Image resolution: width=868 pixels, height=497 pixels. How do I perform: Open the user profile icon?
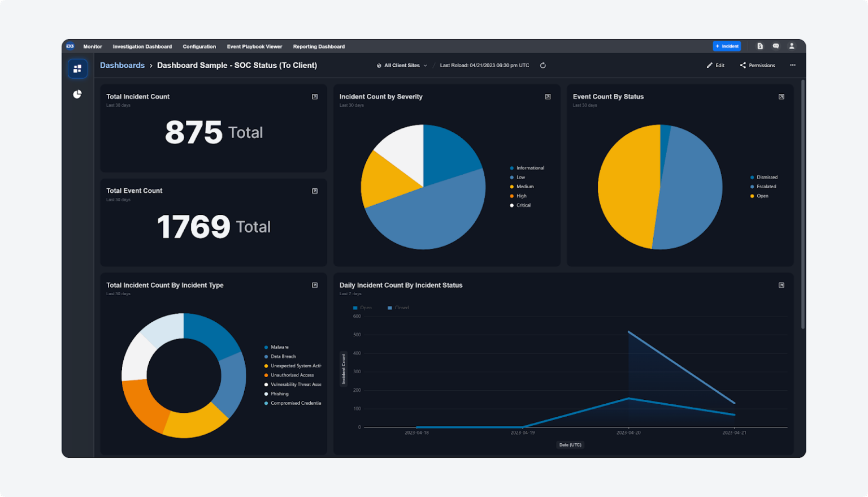click(x=792, y=46)
